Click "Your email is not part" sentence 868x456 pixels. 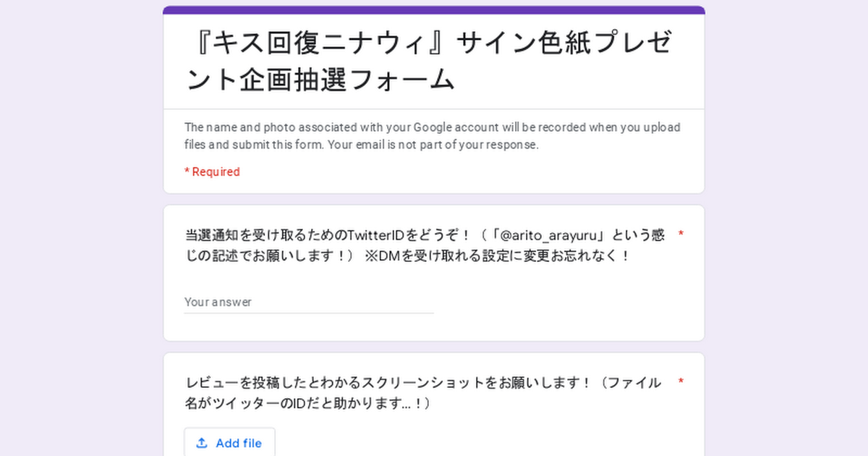coord(434,145)
